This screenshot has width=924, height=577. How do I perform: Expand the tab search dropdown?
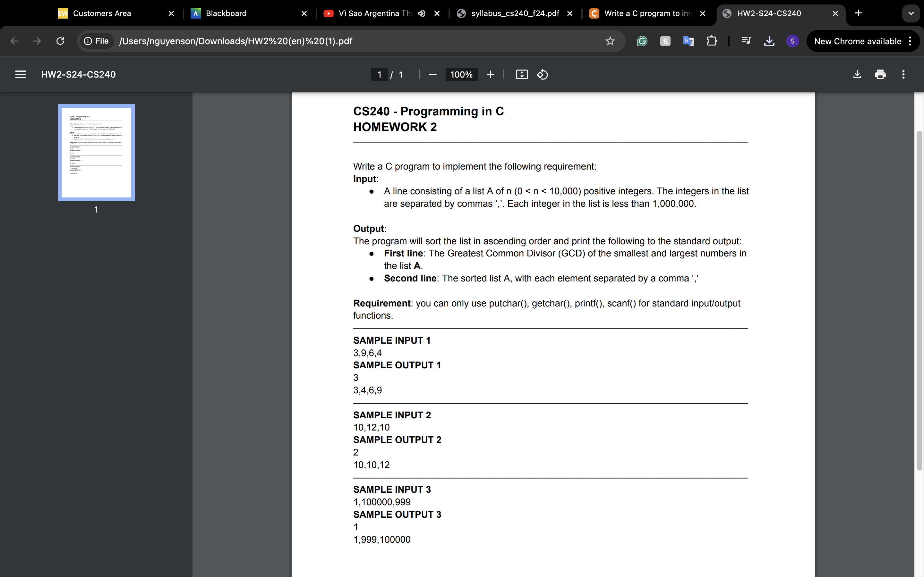pyautogui.click(x=911, y=13)
